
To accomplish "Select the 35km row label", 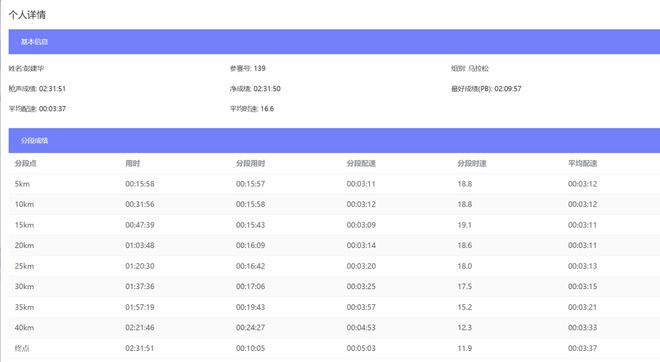I will coord(24,307).
